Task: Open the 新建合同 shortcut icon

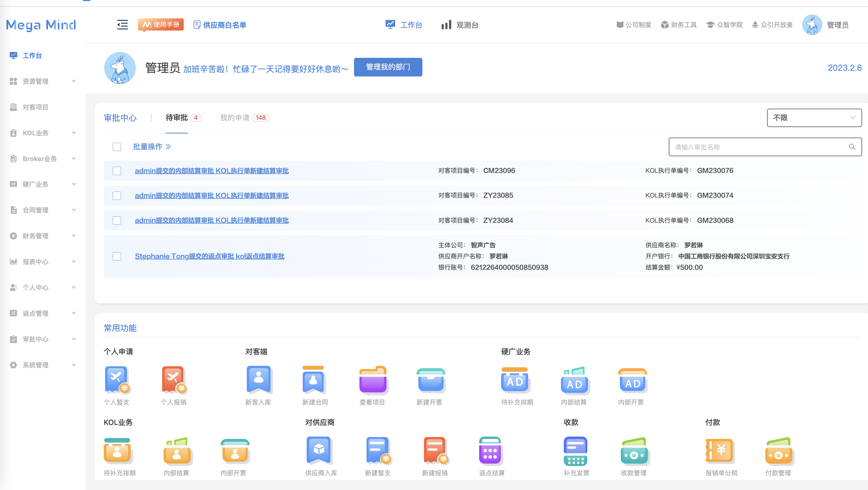Action: (x=314, y=380)
